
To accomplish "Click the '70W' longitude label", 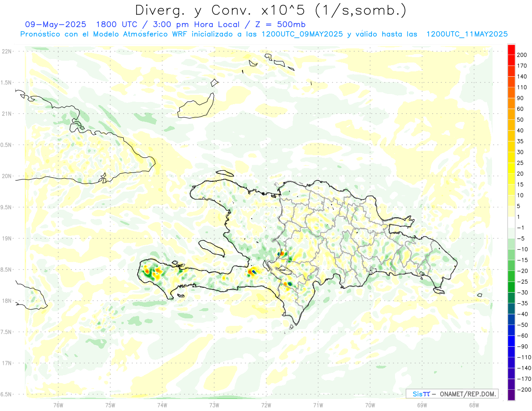I will (370, 405).
